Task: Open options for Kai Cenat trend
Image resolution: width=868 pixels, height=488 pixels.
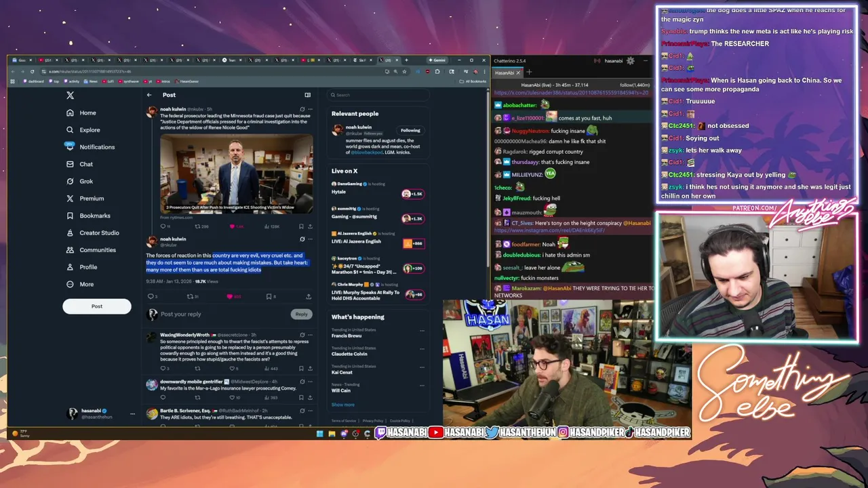Action: [x=422, y=367]
